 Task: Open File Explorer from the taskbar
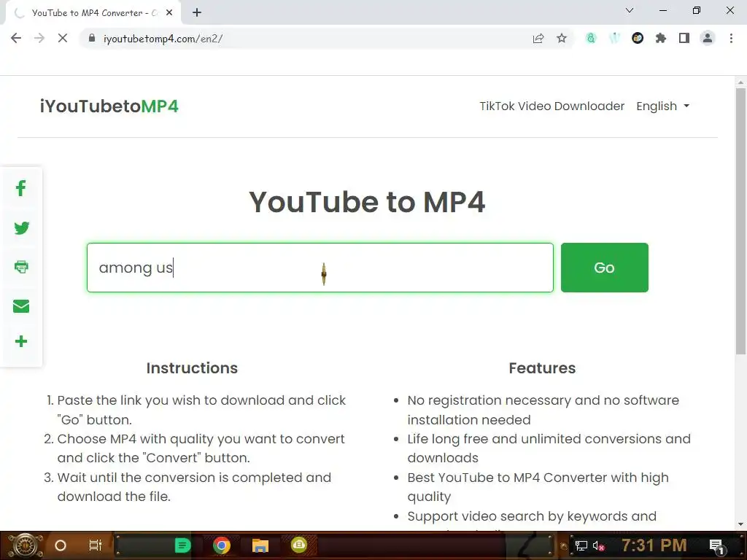pyautogui.click(x=260, y=545)
